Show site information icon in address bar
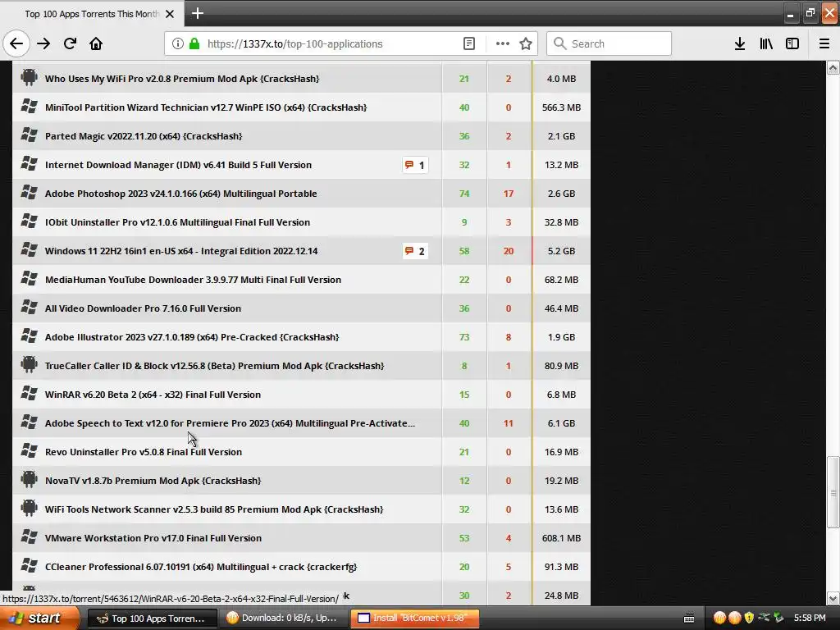The width and height of the screenshot is (840, 630). [x=177, y=43]
